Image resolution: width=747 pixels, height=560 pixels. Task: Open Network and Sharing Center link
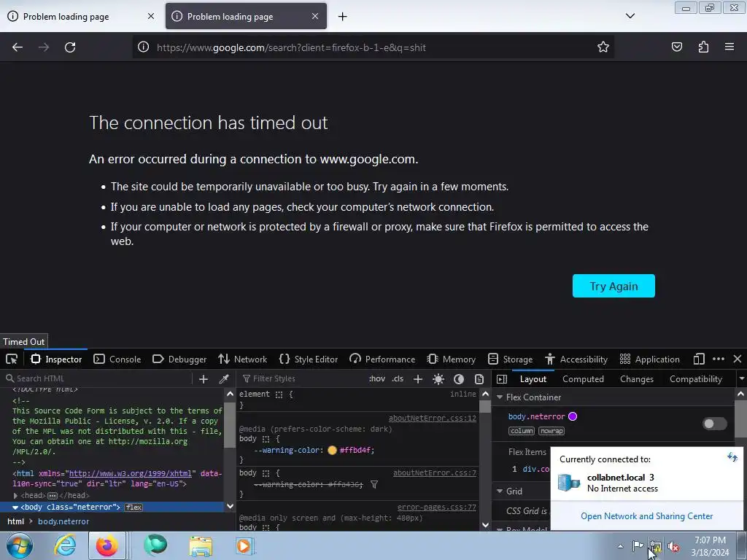pyautogui.click(x=646, y=516)
